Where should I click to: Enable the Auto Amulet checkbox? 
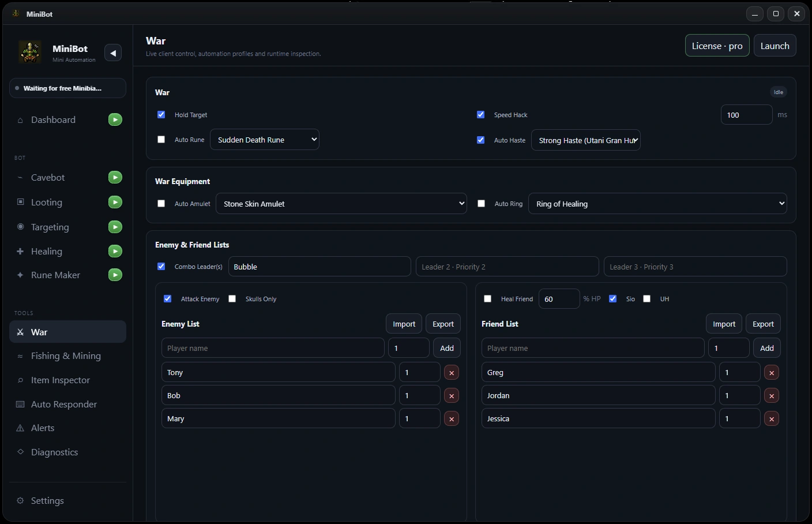point(161,204)
